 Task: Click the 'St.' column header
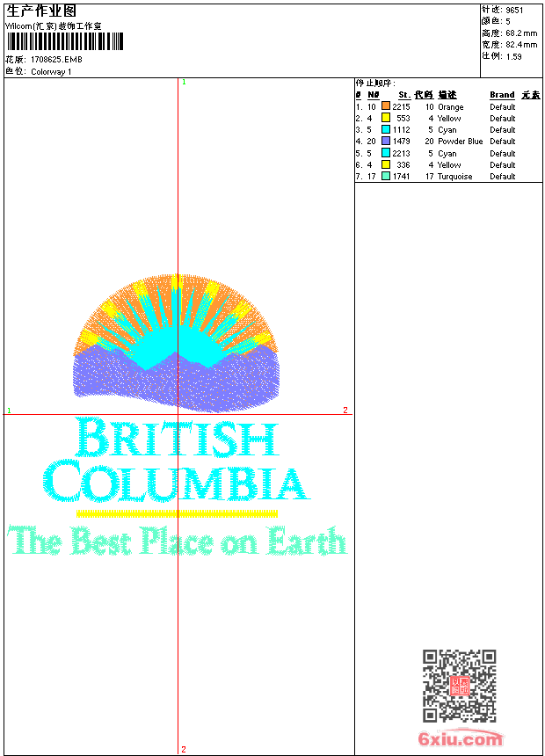click(404, 95)
